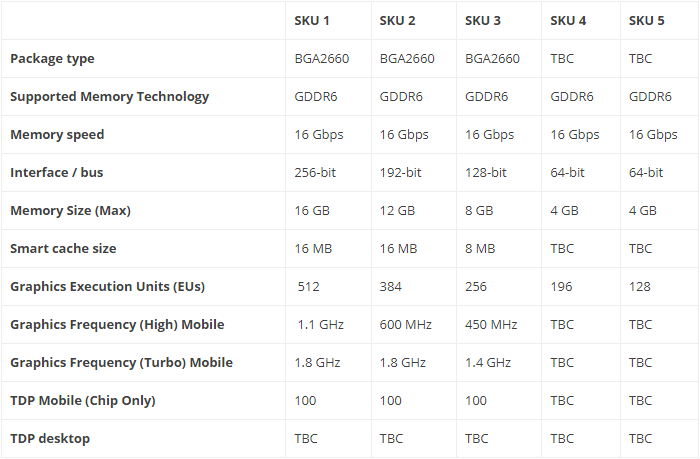The height and width of the screenshot is (459, 700).
Task: Click the Interface / bus row label
Action: (x=56, y=173)
